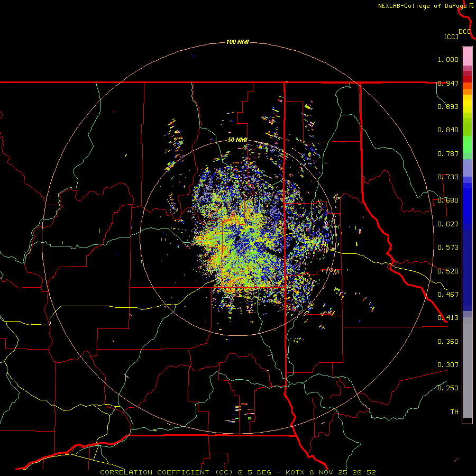Click the 0.467 scale value
476x476 pixels.
pyautogui.click(x=448, y=295)
